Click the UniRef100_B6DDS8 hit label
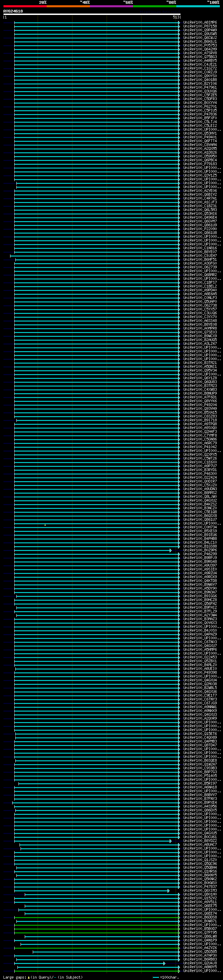 [x=200, y=917]
